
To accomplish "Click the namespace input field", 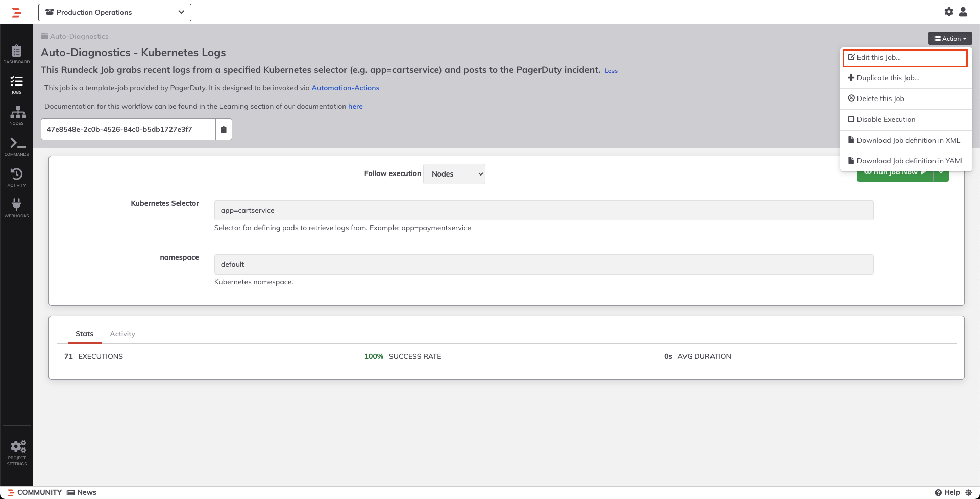I will point(544,264).
